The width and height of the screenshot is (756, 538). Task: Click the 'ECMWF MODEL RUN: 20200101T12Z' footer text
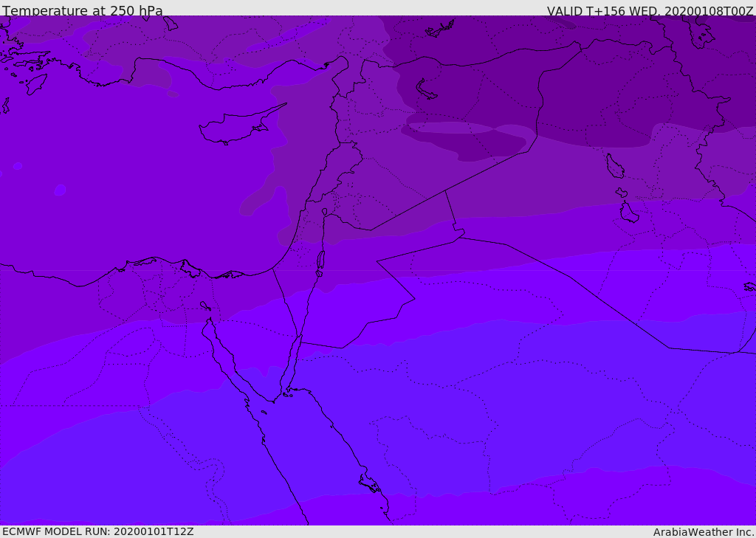click(98, 532)
